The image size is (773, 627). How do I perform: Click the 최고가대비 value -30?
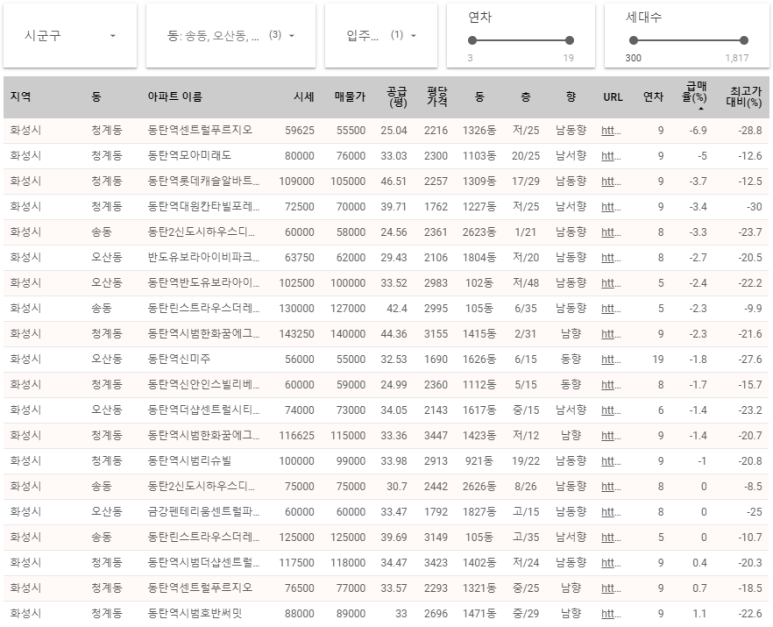[x=754, y=207]
